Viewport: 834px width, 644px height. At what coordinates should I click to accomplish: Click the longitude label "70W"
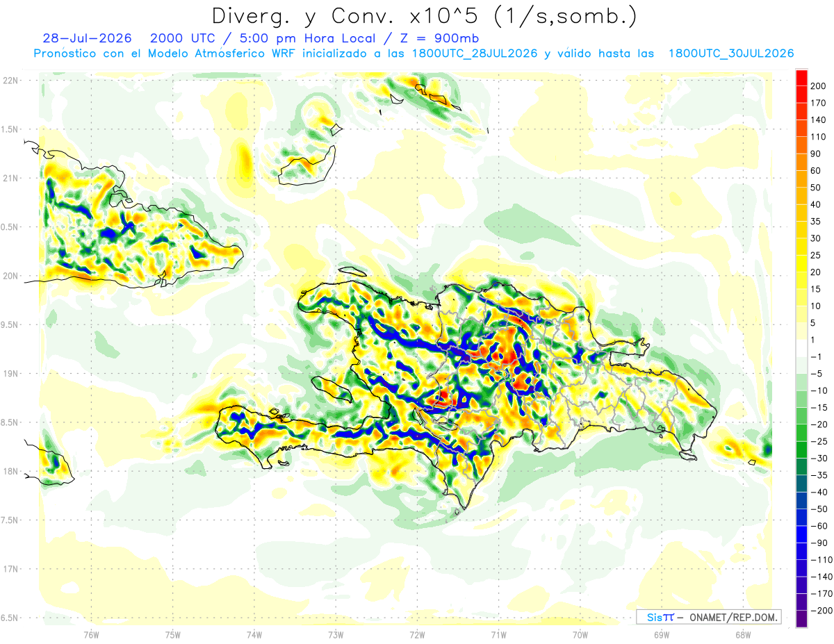pyautogui.click(x=580, y=634)
